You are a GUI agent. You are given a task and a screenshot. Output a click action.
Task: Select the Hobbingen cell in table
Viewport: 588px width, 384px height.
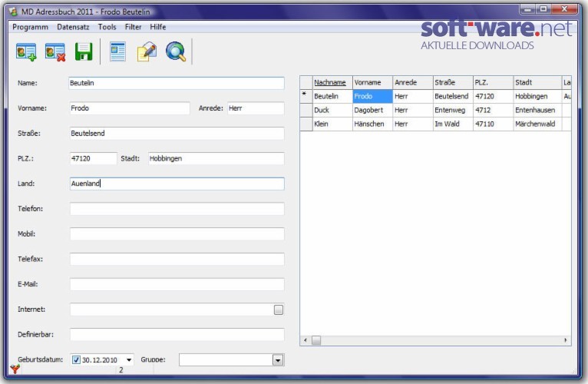(537, 97)
